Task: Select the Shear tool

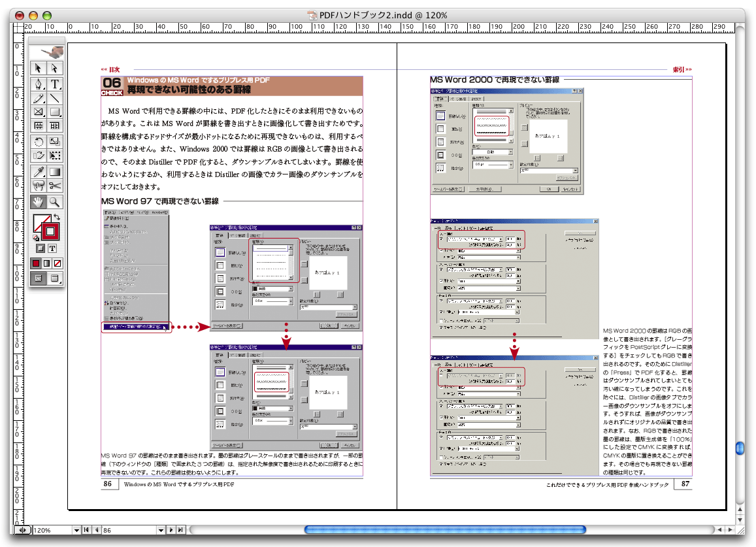Action: tap(39, 156)
